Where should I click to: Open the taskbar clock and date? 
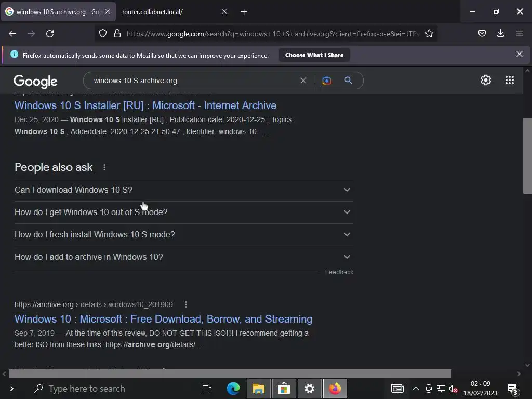(480, 389)
